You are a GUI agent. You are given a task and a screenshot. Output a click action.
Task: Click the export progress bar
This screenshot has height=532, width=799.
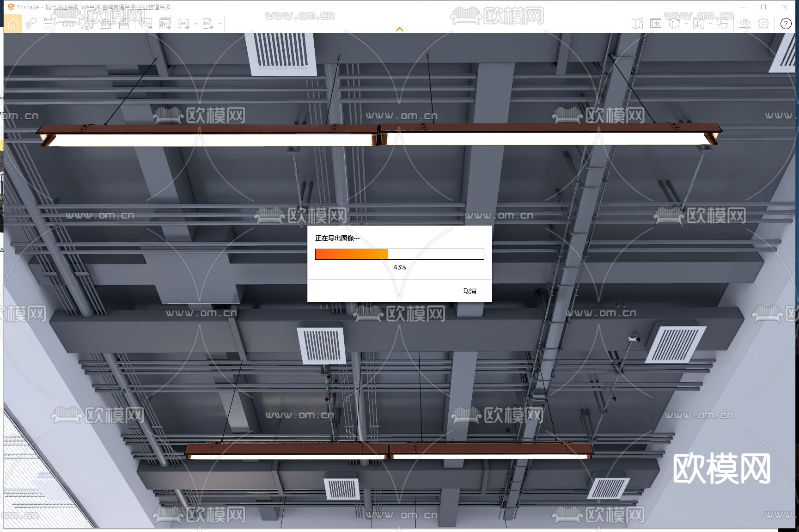coord(400,254)
